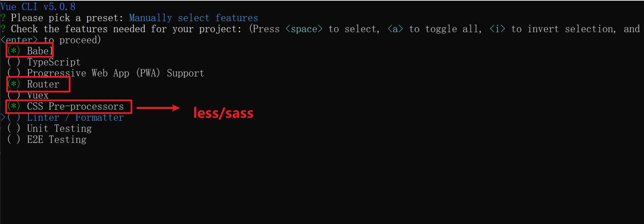Screen dimensions: 644x224
Task: Toggle the Vuex feature checkbox
Action: pos(14,95)
